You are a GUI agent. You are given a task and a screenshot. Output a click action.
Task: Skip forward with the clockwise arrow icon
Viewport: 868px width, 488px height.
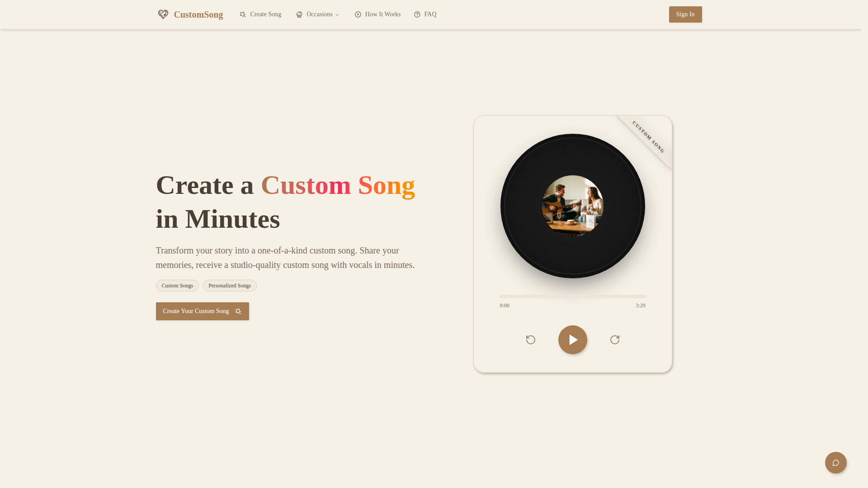click(615, 340)
